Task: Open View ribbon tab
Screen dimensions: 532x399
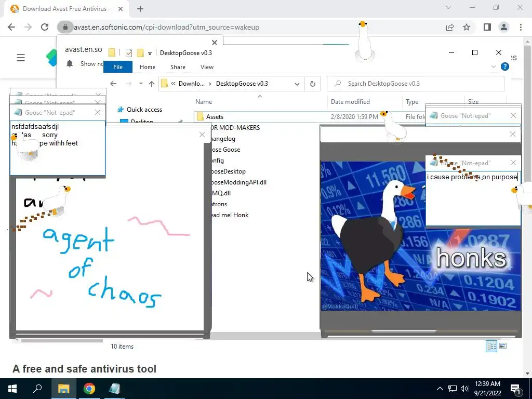Action: pos(207,67)
